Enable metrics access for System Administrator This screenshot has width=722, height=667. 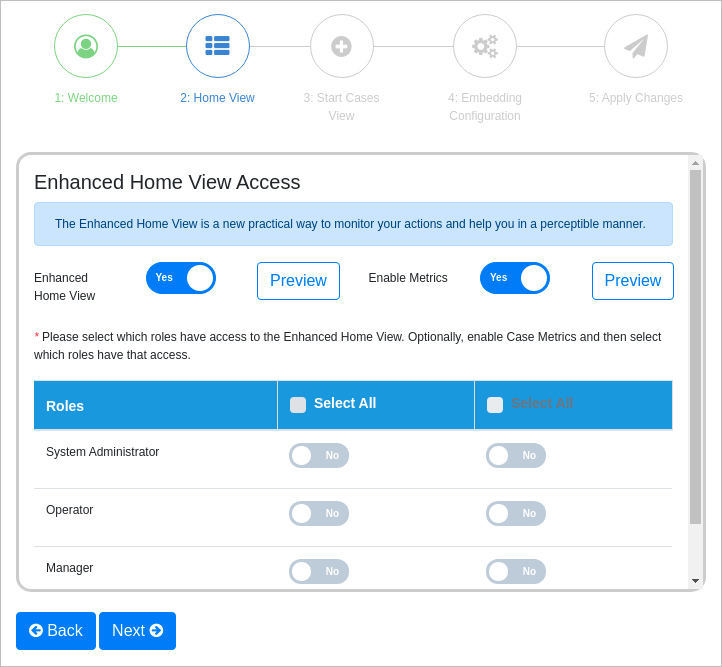(x=516, y=456)
